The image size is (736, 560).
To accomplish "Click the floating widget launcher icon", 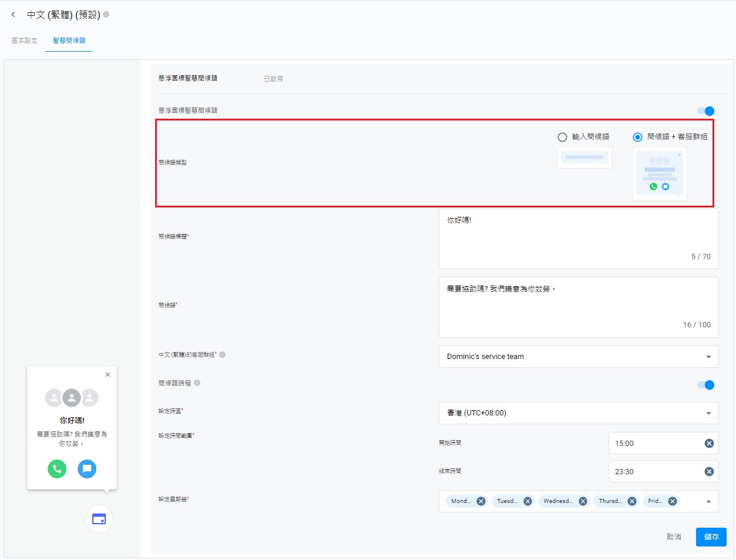I will 99,519.
